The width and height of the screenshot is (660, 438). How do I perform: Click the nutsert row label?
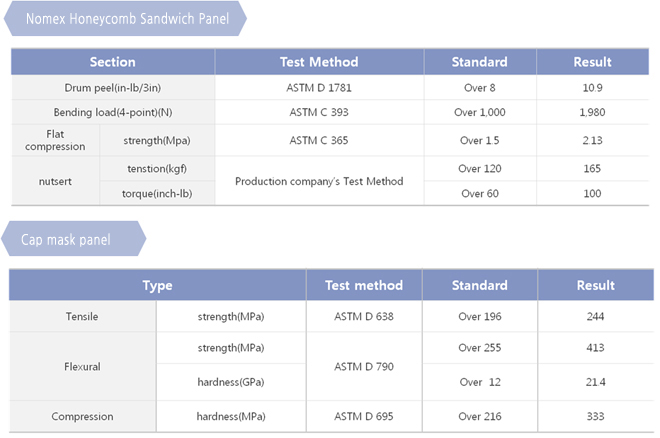click(55, 181)
